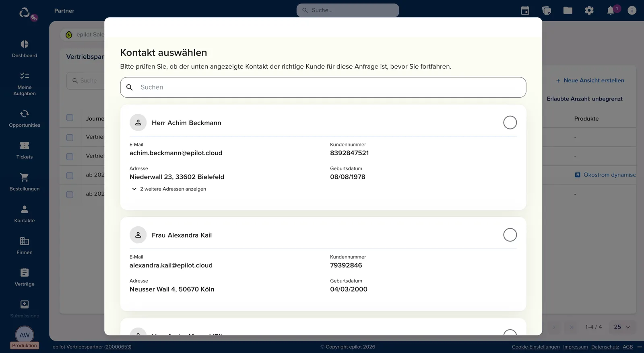
Task: Open Bestellungen shopping cart icon
Action: point(25,177)
